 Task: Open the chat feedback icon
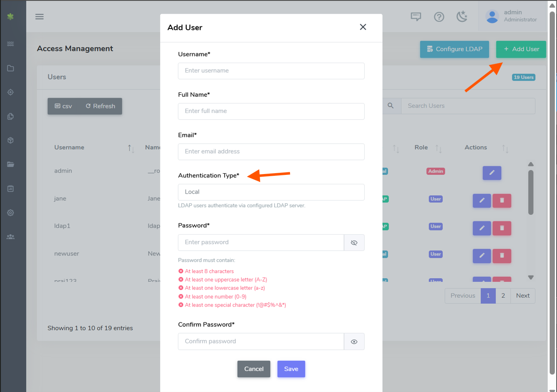click(416, 17)
